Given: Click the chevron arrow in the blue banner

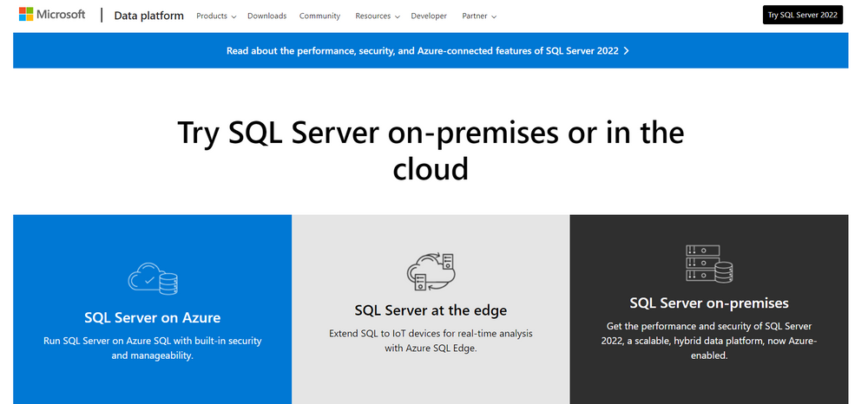Looking at the screenshot, I should point(627,50).
